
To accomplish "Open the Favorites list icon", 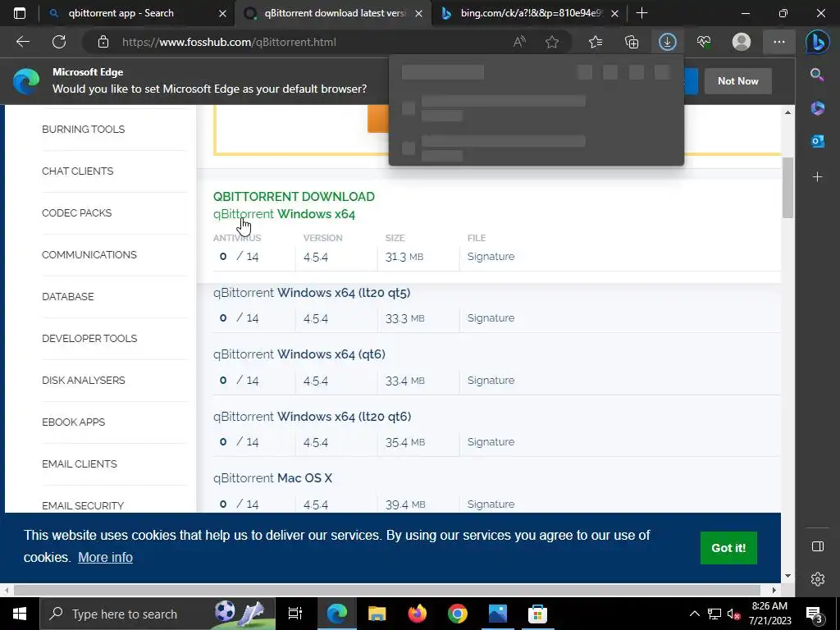I will (596, 42).
